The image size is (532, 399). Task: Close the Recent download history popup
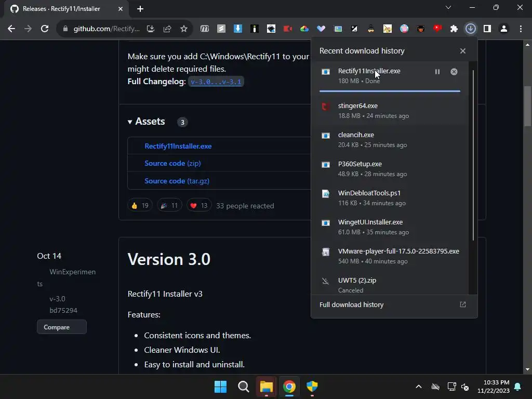pos(463,51)
